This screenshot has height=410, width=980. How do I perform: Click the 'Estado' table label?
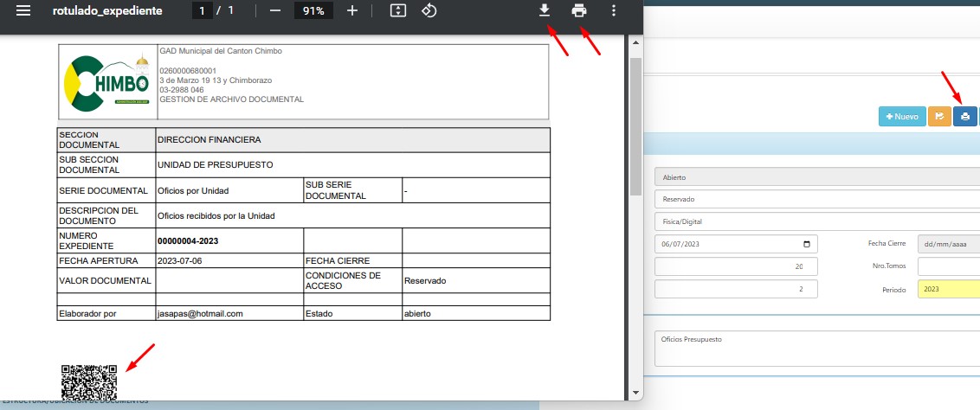pos(319,314)
